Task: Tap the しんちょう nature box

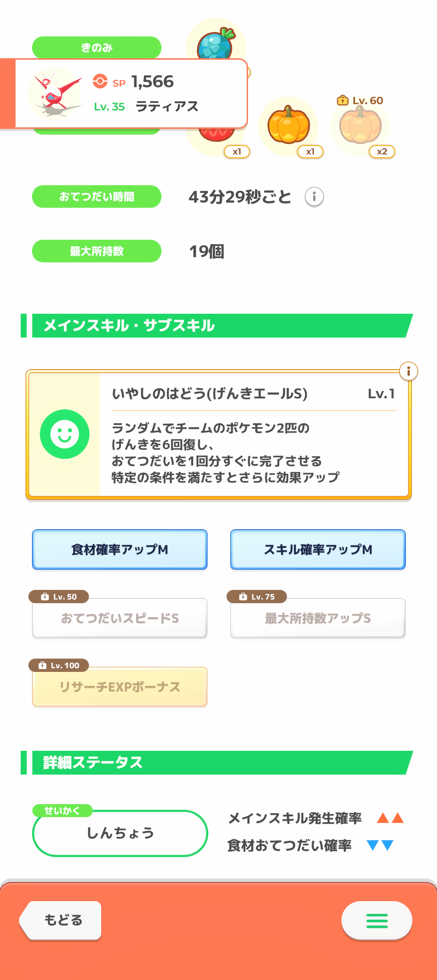Action: [120, 833]
